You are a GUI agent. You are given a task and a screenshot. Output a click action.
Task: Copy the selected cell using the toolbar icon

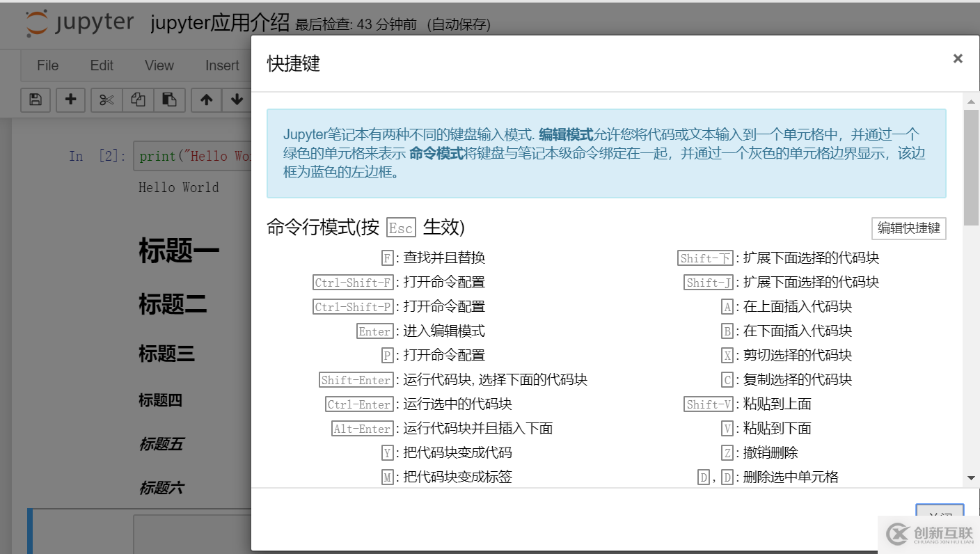coord(138,100)
